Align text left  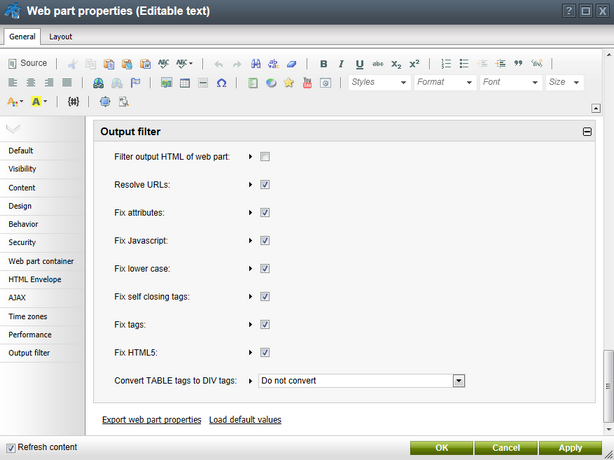click(x=13, y=83)
